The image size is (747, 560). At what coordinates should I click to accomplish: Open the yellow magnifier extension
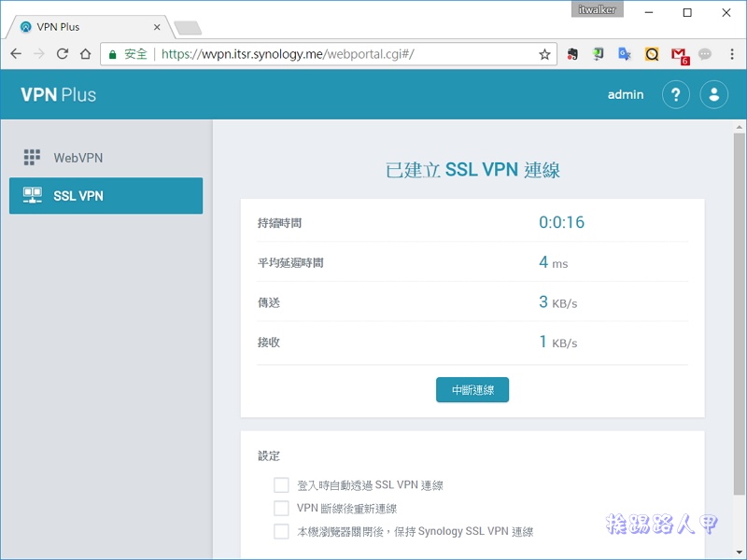point(652,54)
